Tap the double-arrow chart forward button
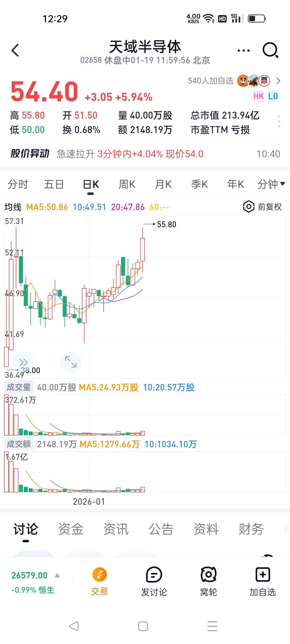The height and width of the screenshot is (644, 290). (x=23, y=362)
